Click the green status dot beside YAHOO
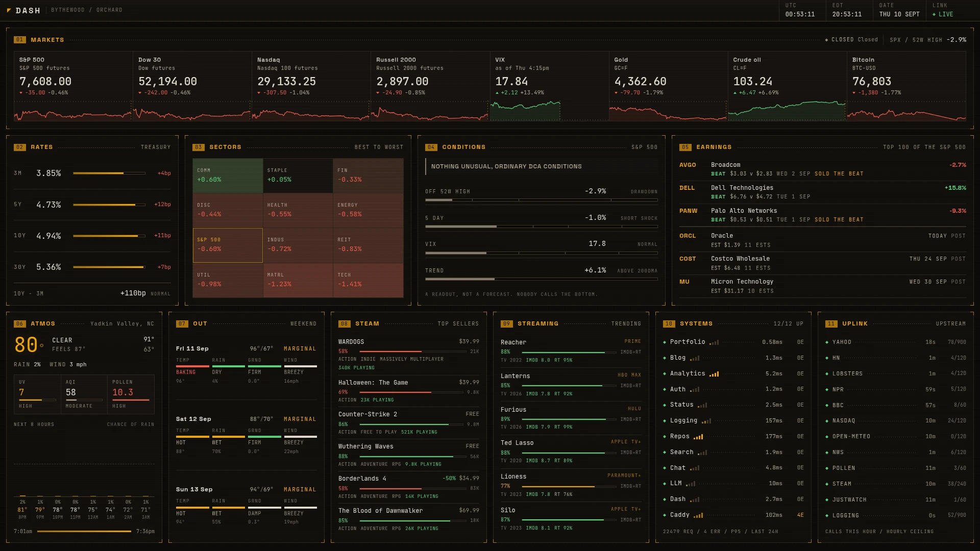The height and width of the screenshot is (551, 980). click(827, 342)
